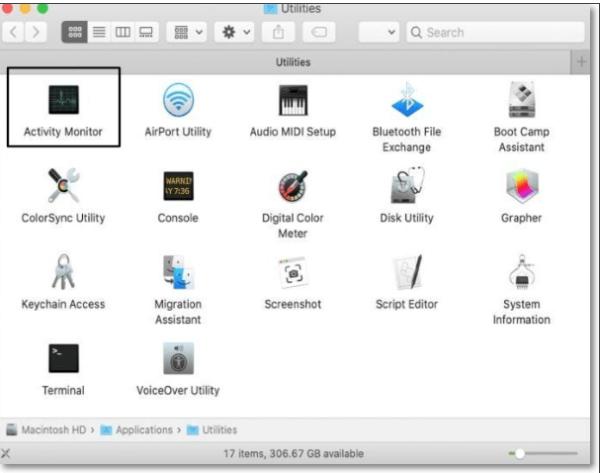Select the Audio MIDI Setup piano icon
The width and height of the screenshot is (602, 473).
pos(293,100)
